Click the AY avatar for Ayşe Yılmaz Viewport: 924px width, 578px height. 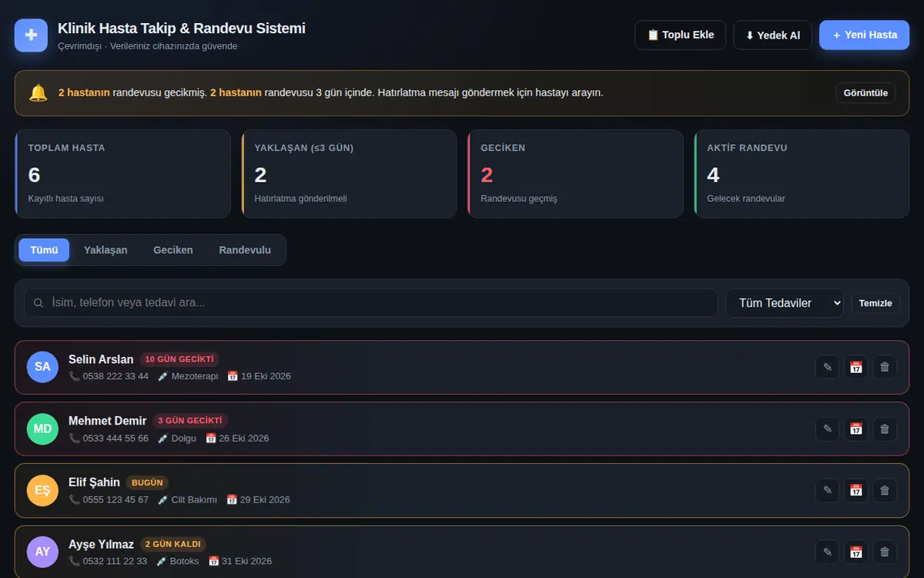click(42, 552)
